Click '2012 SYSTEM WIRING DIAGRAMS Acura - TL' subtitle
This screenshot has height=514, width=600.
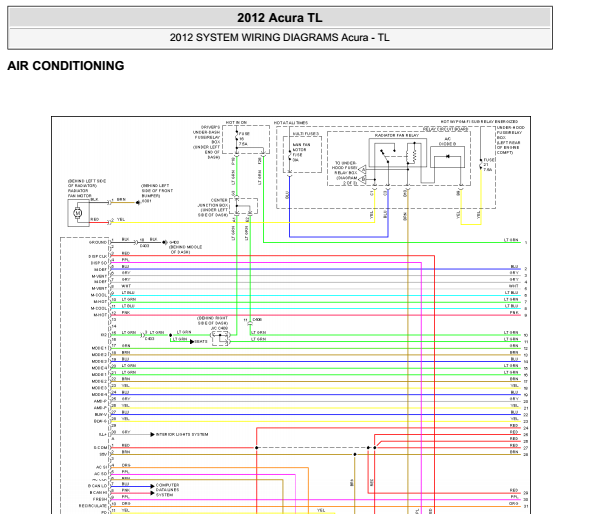[x=280, y=38]
